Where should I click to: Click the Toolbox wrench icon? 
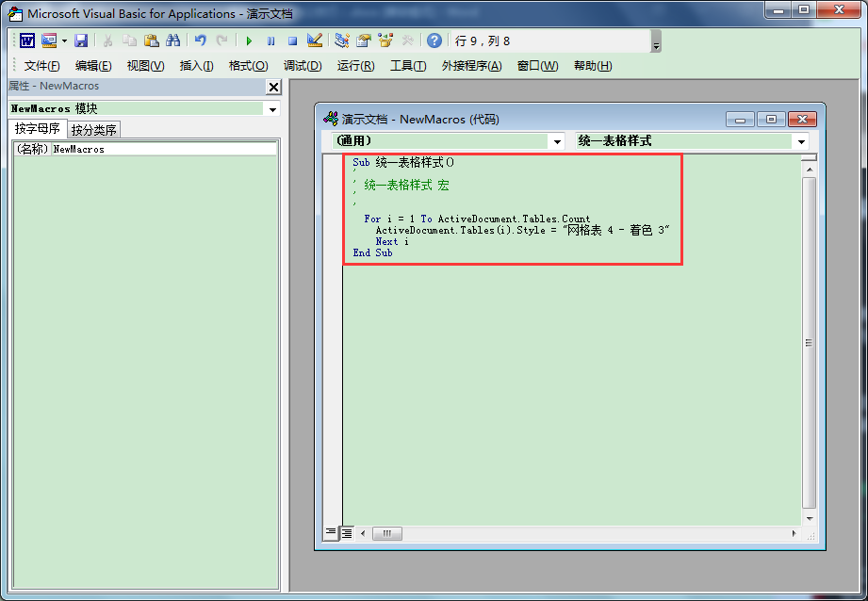(x=407, y=41)
